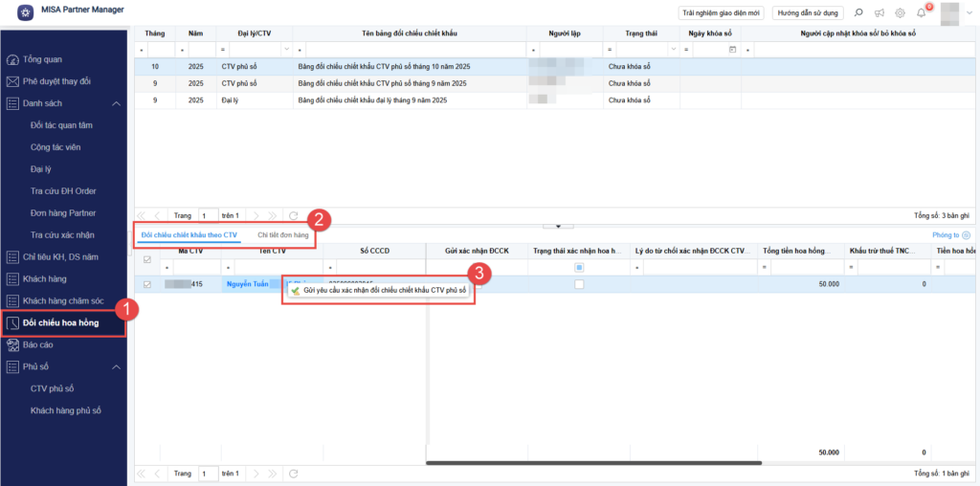Open the search magnifier icon in header
The height and width of the screenshot is (486, 980).
(859, 12)
